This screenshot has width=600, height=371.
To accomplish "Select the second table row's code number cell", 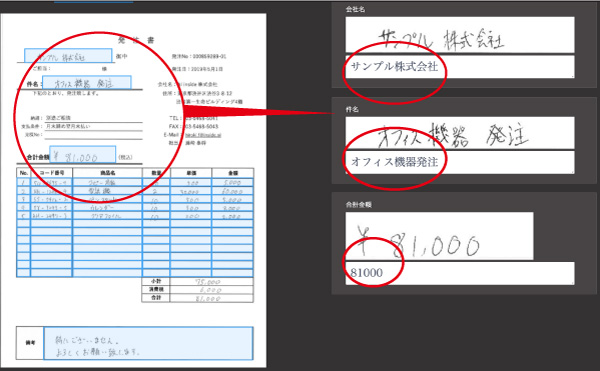I will coord(52,191).
